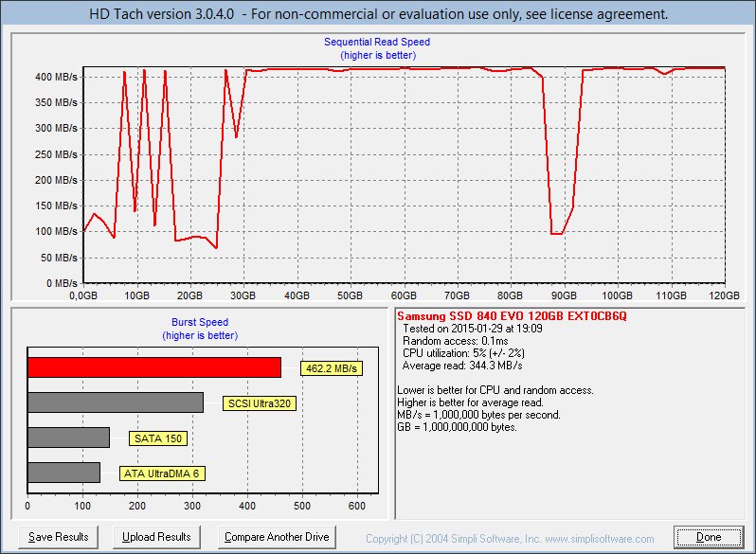Click the Burst Speed chart title
Screen dimensions: 756x554
point(200,322)
